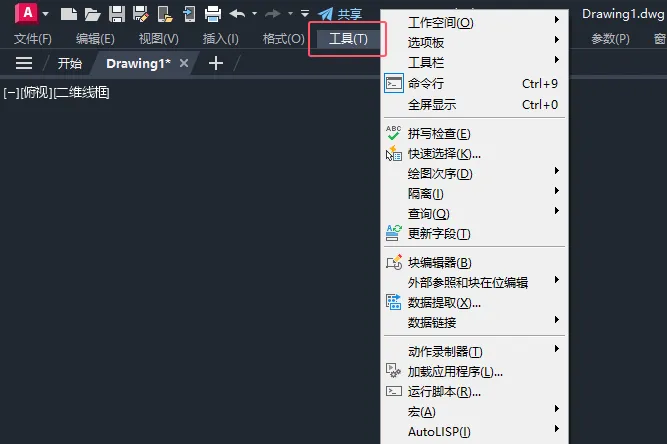
Task: Click the quick select icon
Action: point(393,154)
